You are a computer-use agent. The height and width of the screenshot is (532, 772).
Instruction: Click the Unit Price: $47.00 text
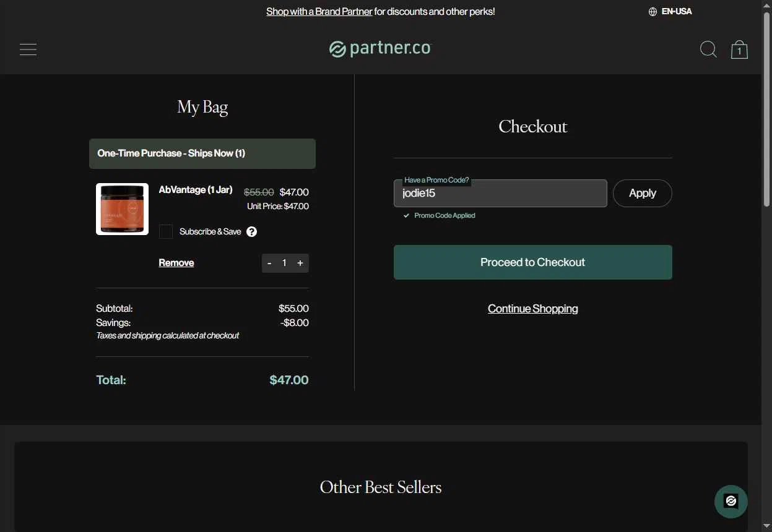point(278,206)
